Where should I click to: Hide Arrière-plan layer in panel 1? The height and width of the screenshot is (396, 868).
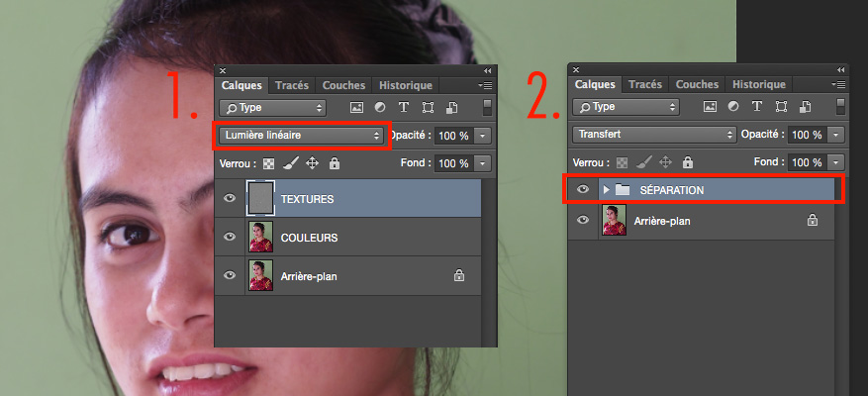[230, 275]
